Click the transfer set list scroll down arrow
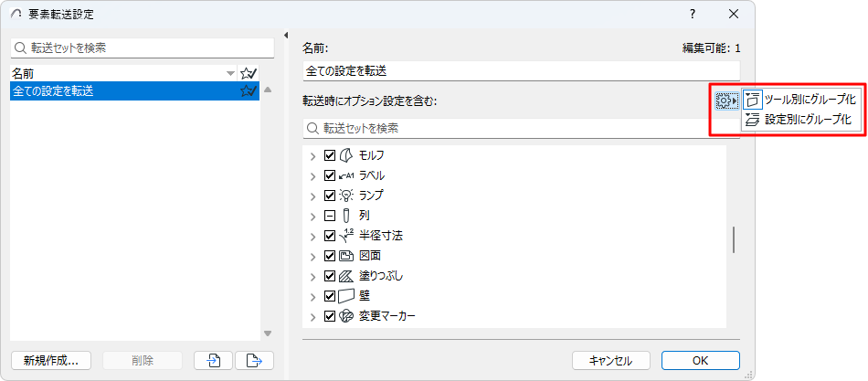Image resolution: width=868 pixels, height=381 pixels. [x=268, y=333]
